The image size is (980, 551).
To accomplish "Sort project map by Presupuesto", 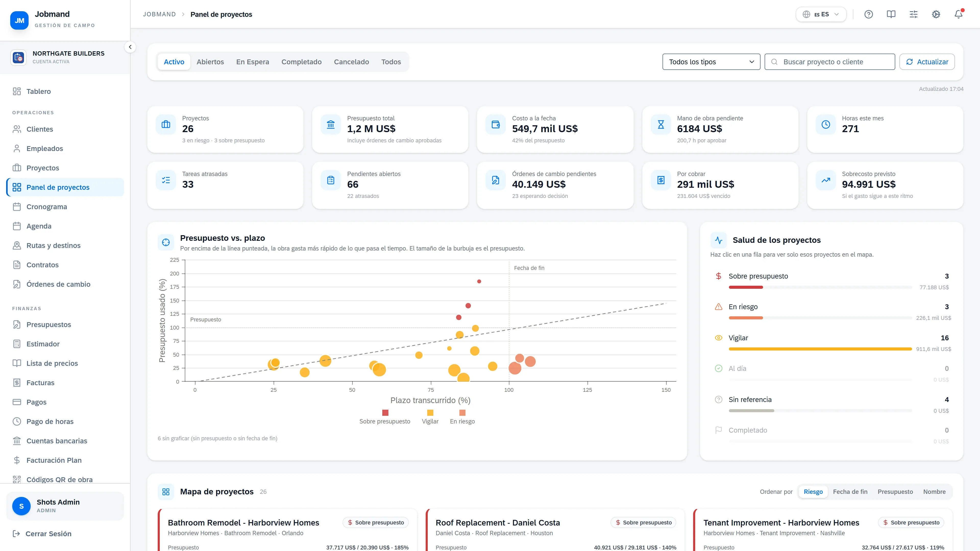I will point(895,492).
